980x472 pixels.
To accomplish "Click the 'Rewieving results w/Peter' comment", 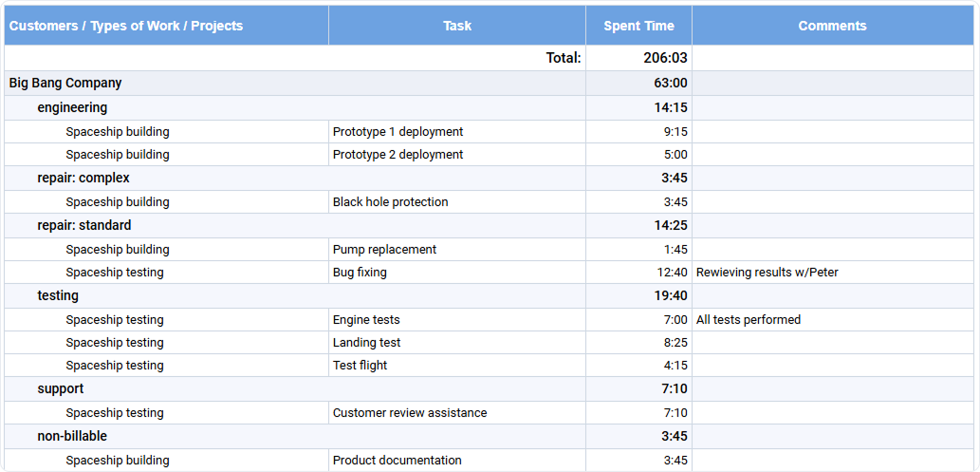I will (767, 273).
